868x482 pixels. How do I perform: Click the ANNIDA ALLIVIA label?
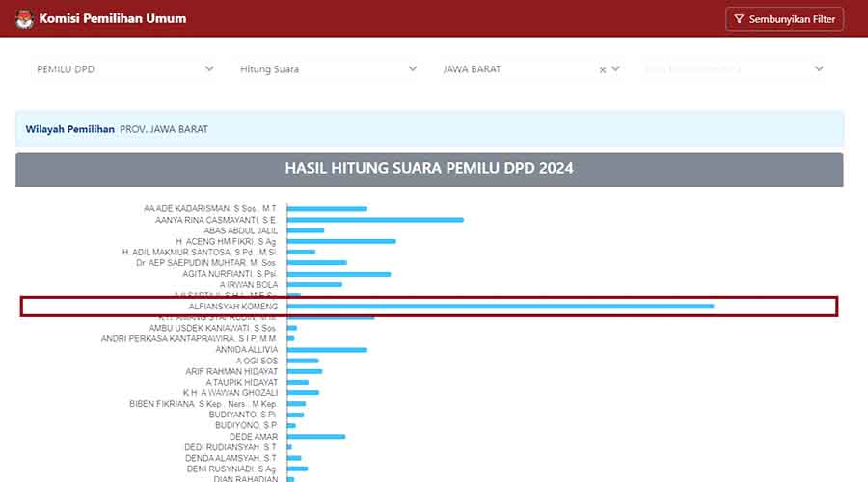246,350
